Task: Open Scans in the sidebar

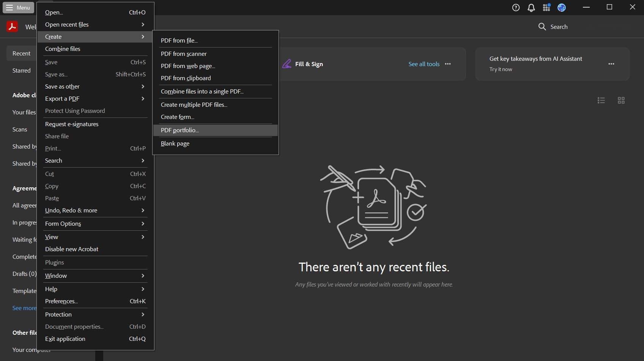Action: click(20, 129)
